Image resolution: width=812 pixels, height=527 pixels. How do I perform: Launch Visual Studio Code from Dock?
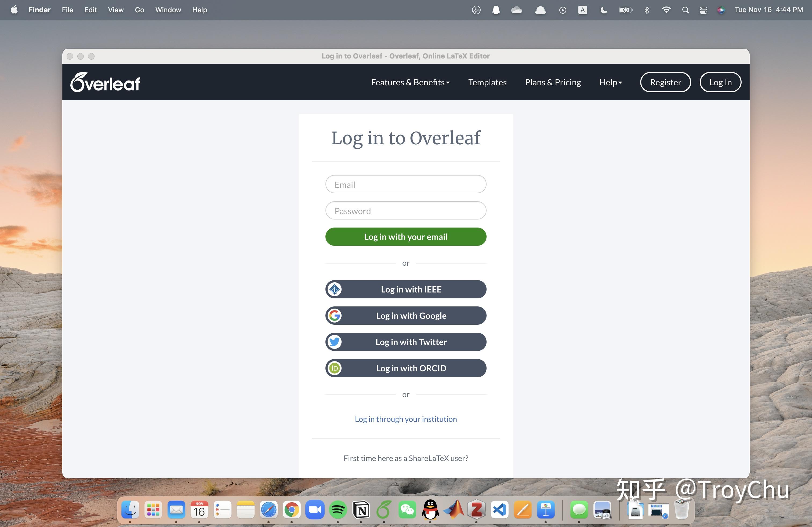(x=499, y=510)
